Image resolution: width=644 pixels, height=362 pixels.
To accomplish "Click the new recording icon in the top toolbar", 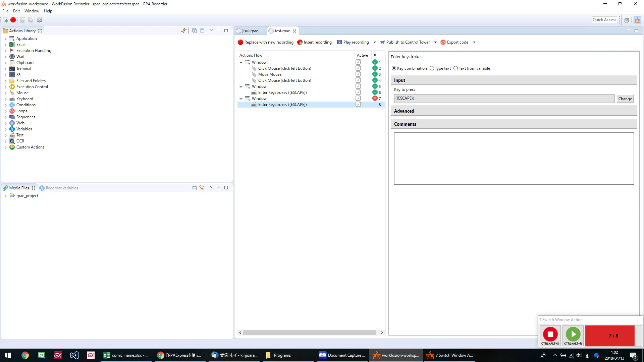I will coord(5,20).
